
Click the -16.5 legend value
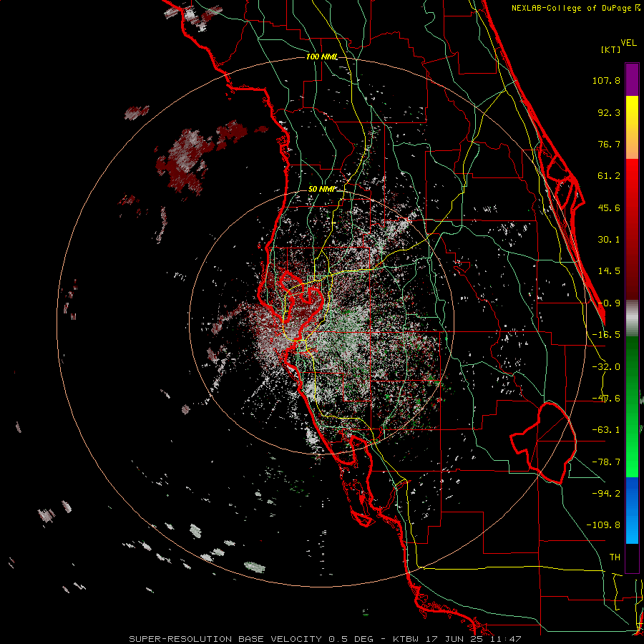(606, 335)
